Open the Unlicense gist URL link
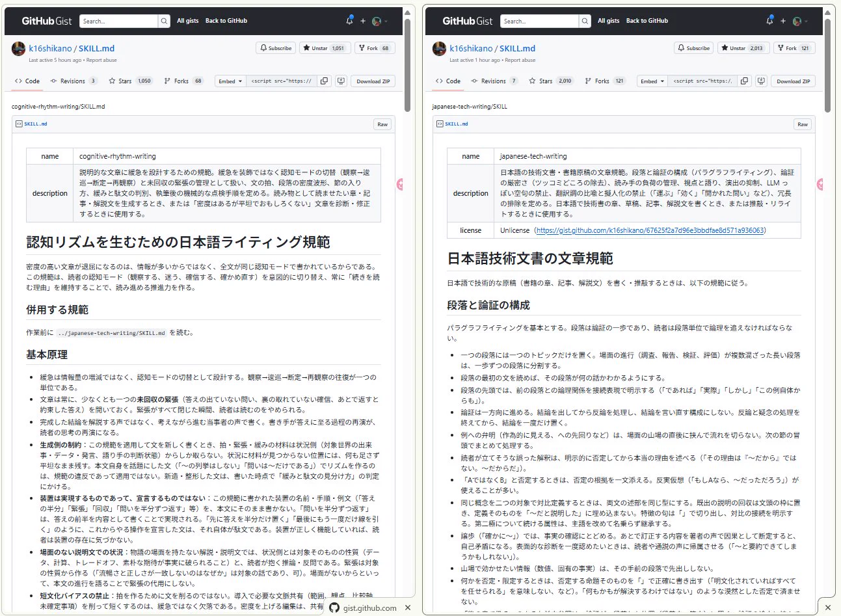Screen dimensions: 841x616 pyautogui.click(x=650, y=230)
